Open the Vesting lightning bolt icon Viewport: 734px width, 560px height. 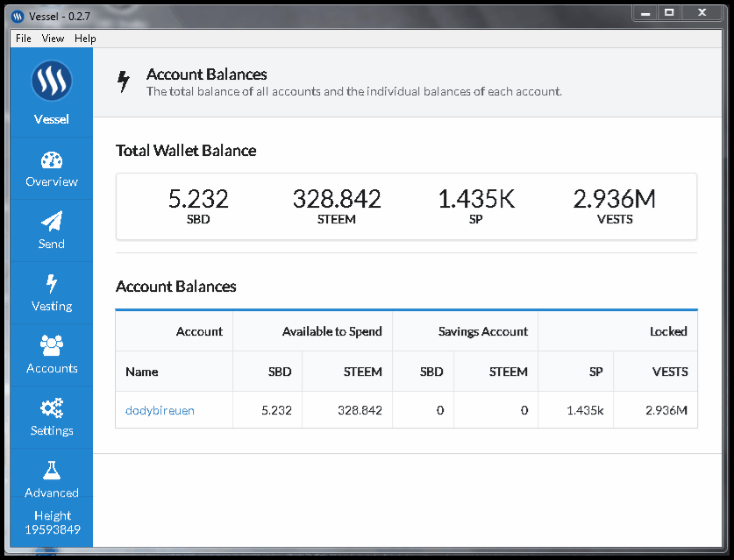click(52, 284)
